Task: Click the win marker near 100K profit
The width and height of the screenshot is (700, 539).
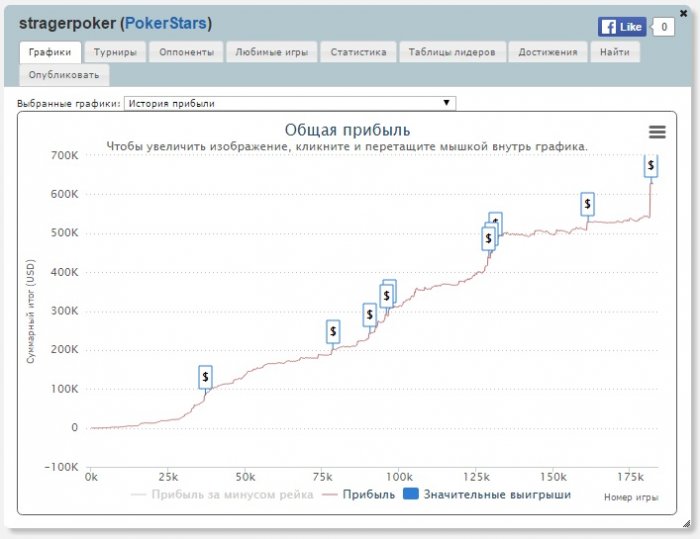Action: tap(205, 377)
